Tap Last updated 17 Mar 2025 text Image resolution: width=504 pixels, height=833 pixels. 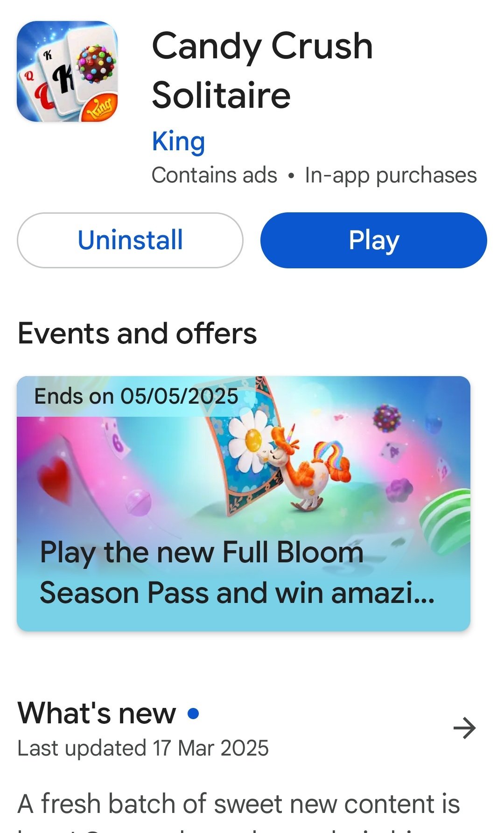click(x=143, y=748)
